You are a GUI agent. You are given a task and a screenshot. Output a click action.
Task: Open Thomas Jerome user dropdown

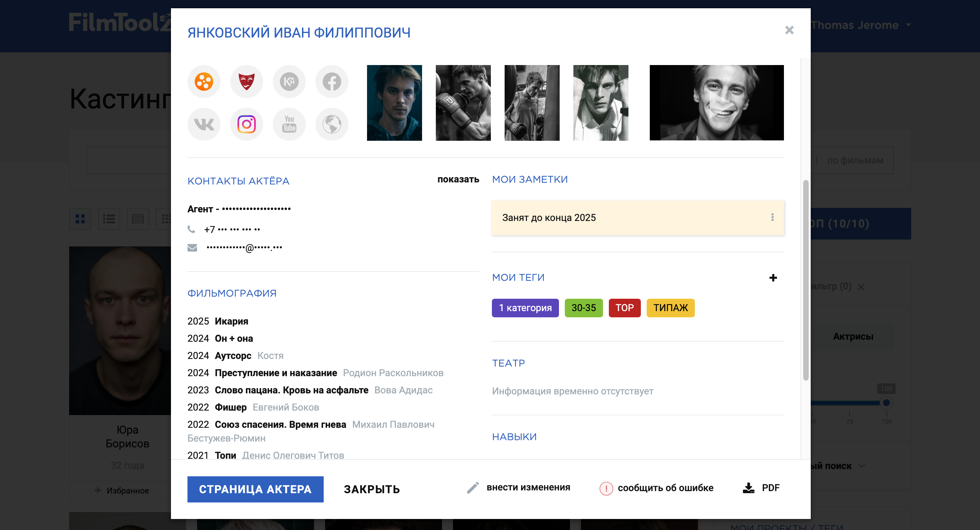click(x=861, y=25)
